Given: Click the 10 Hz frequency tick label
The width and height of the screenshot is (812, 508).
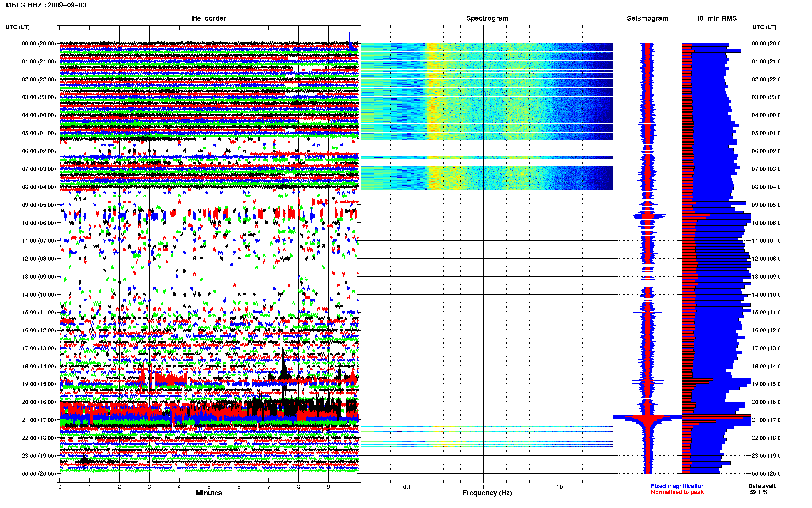Looking at the screenshot, I should 560,487.
